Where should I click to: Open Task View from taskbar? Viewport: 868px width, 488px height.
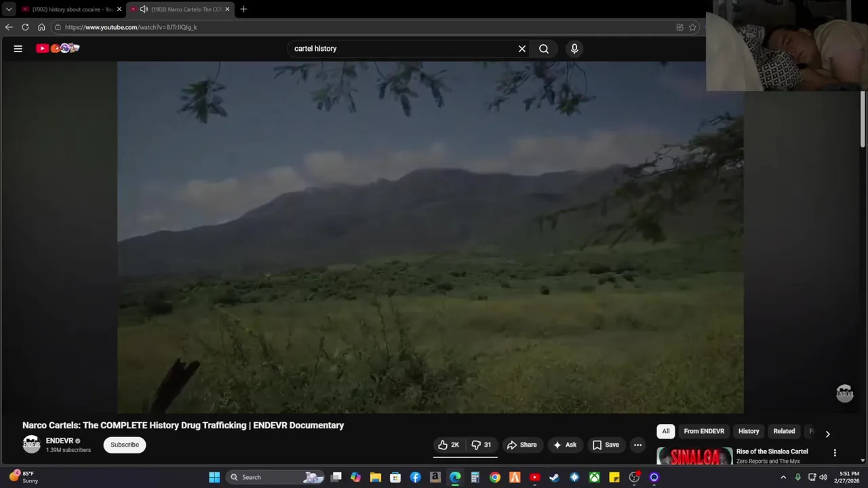click(x=336, y=477)
